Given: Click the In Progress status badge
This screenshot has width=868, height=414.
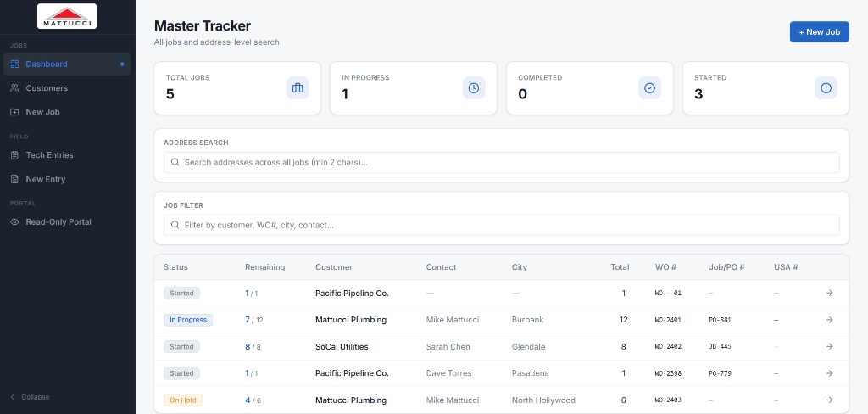Looking at the screenshot, I should click(x=188, y=320).
